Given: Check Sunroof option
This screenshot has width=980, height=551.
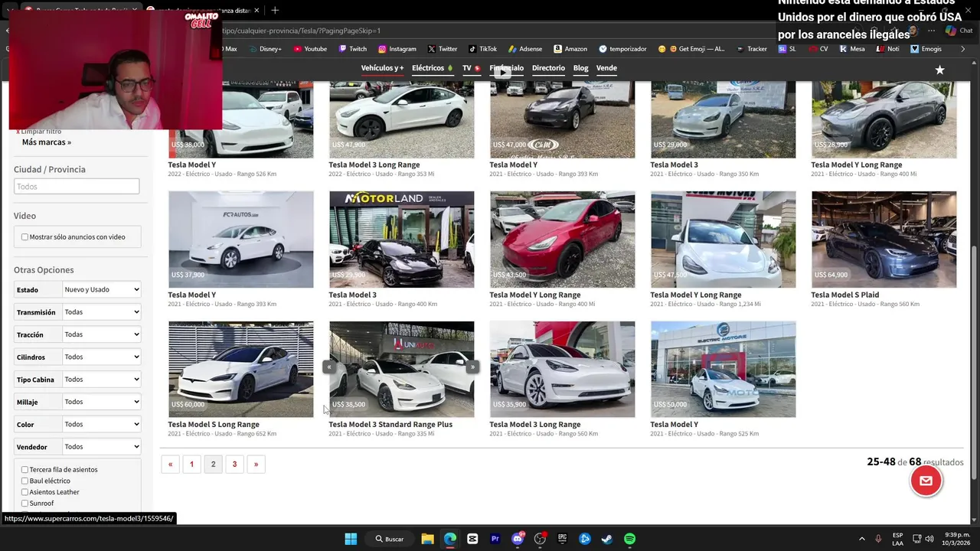Looking at the screenshot, I should pos(24,504).
